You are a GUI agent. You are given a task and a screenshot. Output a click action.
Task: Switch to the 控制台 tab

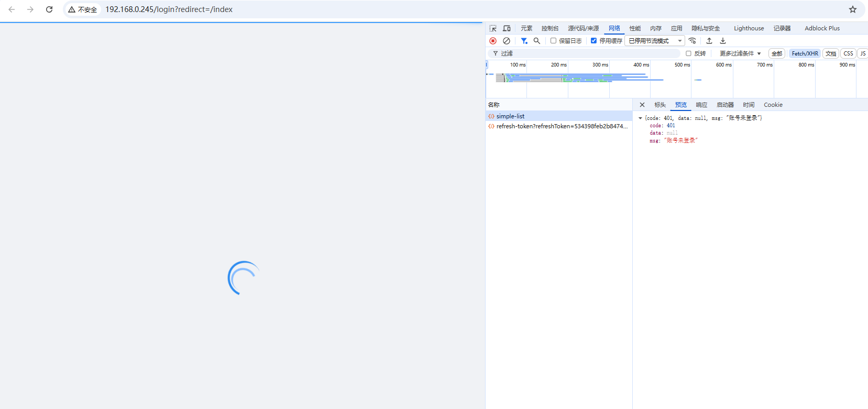tap(550, 28)
